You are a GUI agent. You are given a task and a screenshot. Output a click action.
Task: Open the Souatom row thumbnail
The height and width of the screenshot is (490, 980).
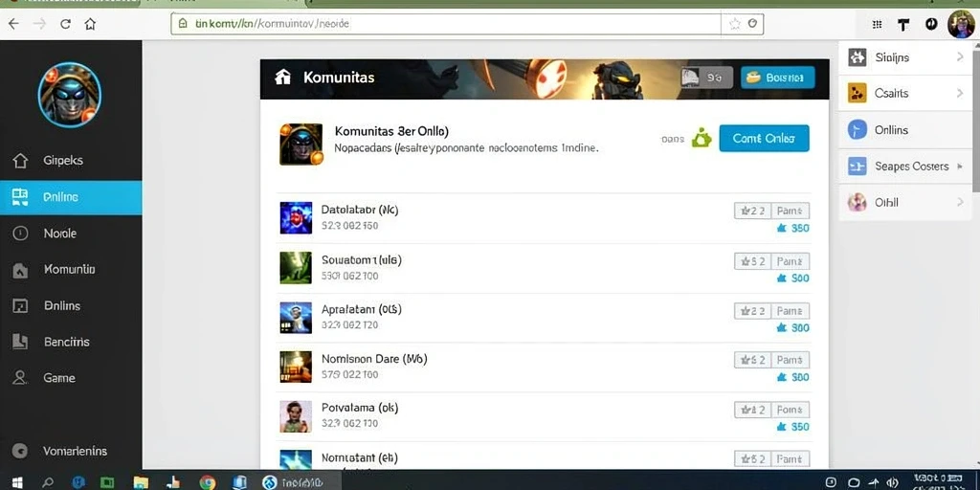[296, 268]
